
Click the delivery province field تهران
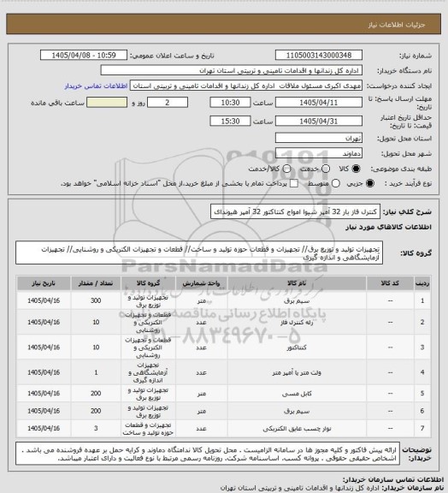point(319,138)
